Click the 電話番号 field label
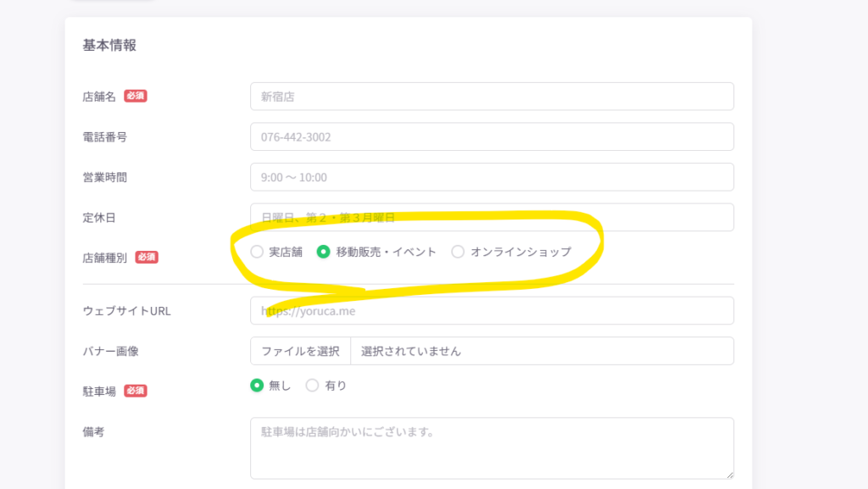This screenshot has width=868, height=489. tap(104, 136)
